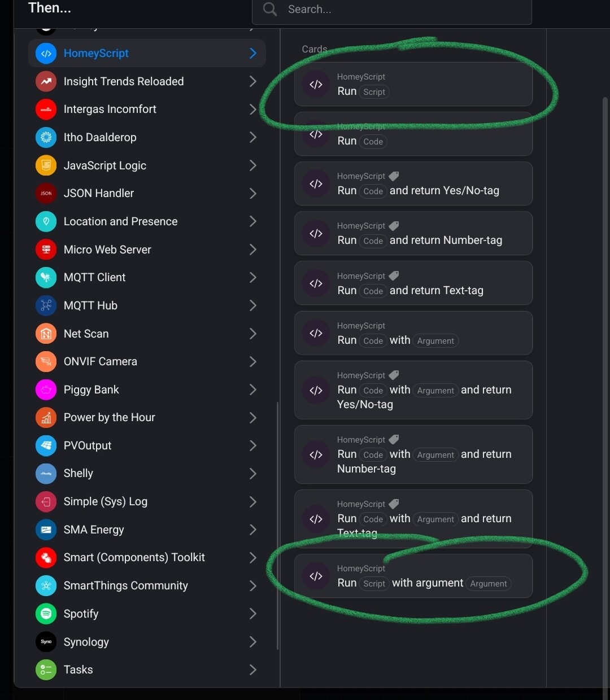
Task: Click the left app list scrollbar
Action: coord(277,525)
